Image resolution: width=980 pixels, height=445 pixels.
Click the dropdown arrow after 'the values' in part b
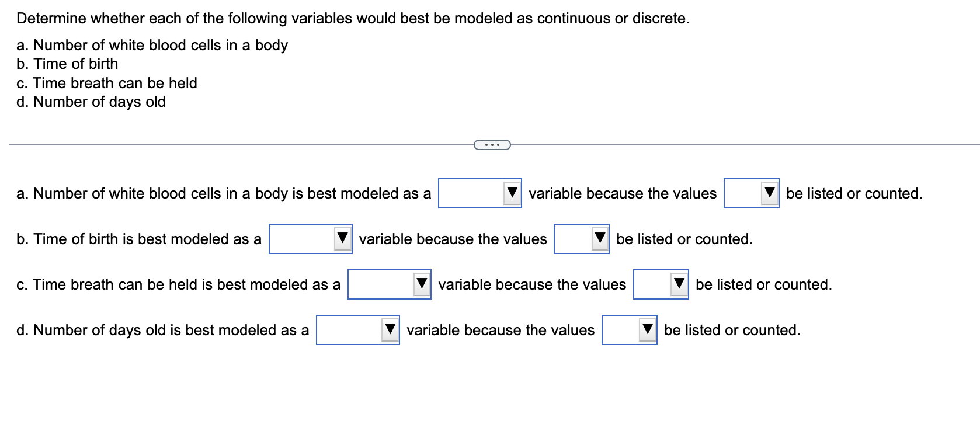pos(599,239)
